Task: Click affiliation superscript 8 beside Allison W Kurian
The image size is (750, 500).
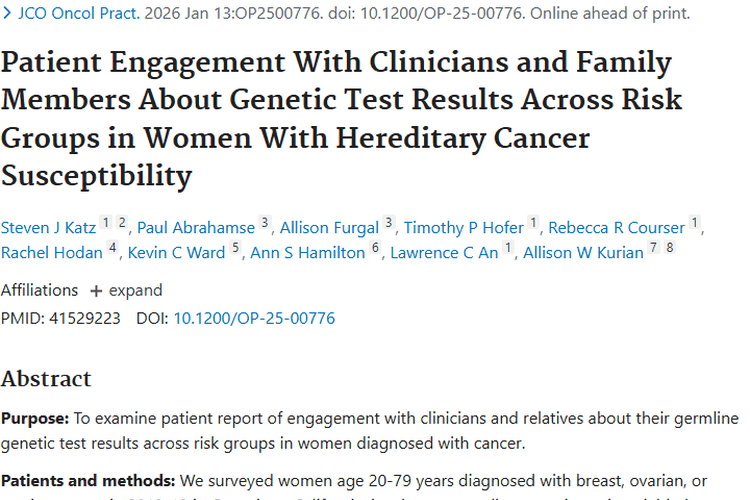Action: pyautogui.click(x=670, y=249)
